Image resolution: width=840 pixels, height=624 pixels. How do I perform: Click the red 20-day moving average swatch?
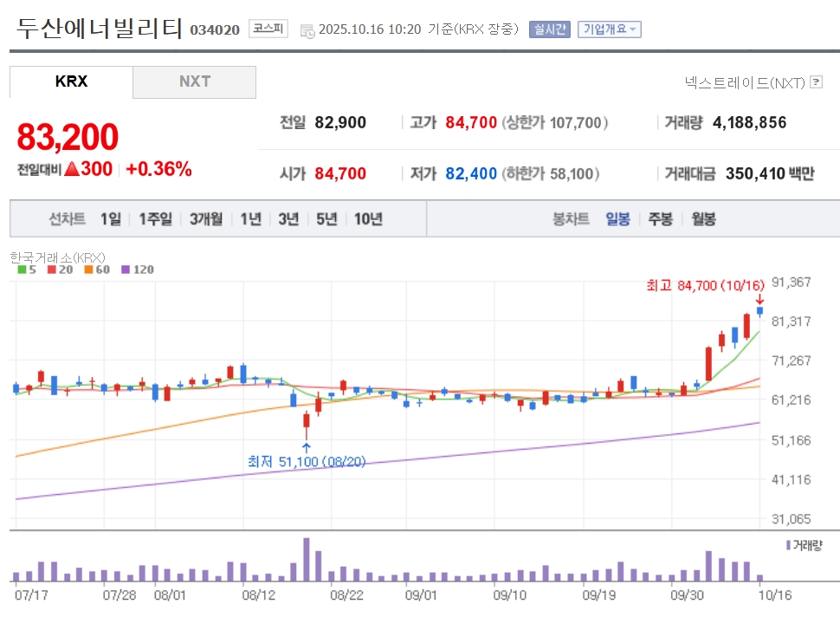click(51, 270)
